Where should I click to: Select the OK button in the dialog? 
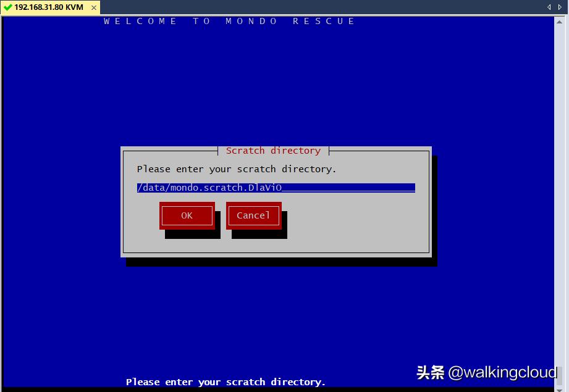pos(187,215)
